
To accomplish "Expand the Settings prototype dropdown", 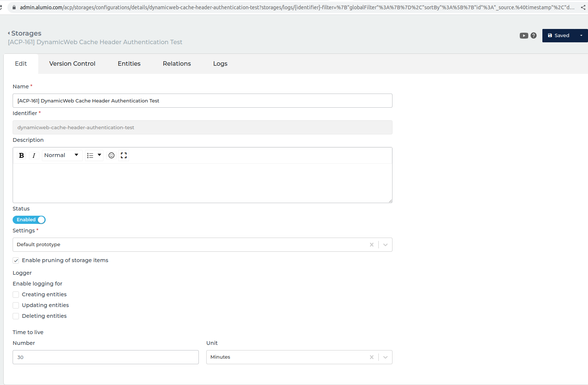I will (x=385, y=245).
